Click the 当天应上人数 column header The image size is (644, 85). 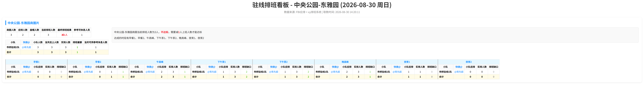[x=52, y=42]
